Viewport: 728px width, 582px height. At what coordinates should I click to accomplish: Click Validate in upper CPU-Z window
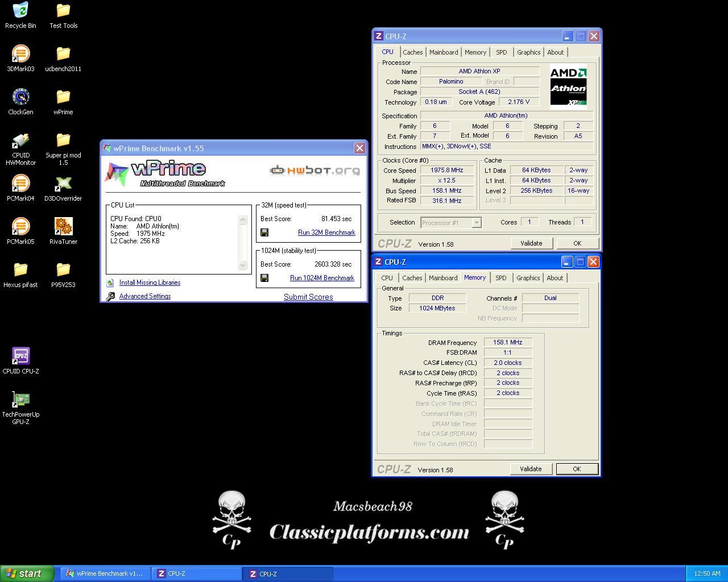pyautogui.click(x=531, y=243)
